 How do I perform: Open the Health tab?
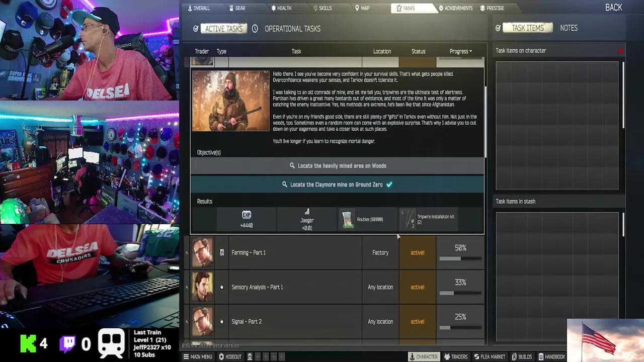click(281, 8)
